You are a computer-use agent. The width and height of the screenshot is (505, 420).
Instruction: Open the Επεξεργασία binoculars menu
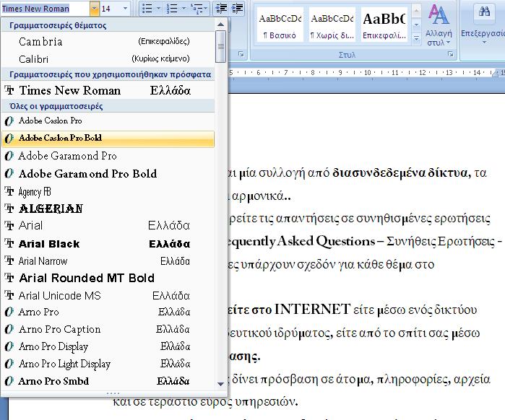click(483, 25)
